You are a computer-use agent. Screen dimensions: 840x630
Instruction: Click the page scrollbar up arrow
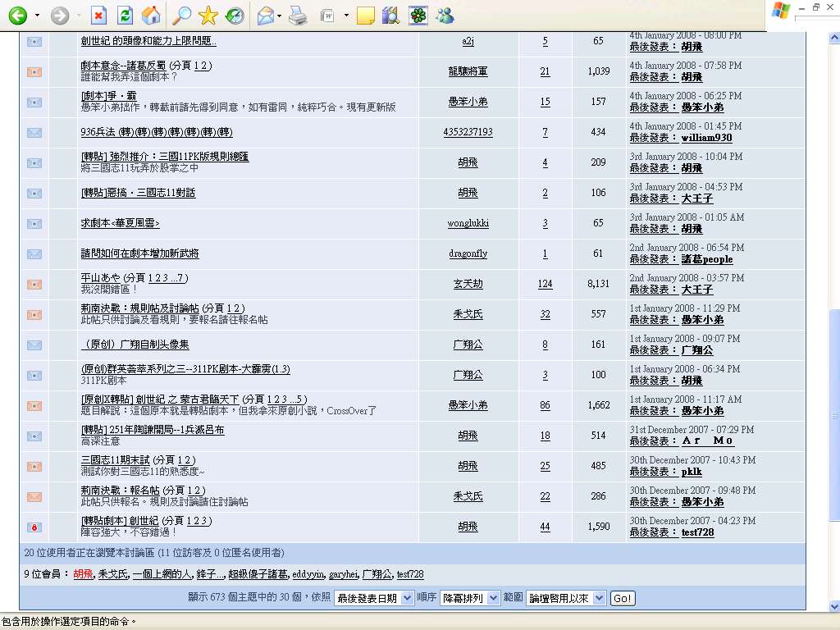point(834,38)
